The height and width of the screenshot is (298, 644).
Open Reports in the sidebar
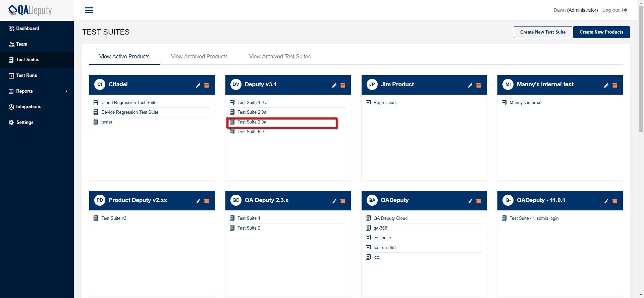pyautogui.click(x=37, y=91)
